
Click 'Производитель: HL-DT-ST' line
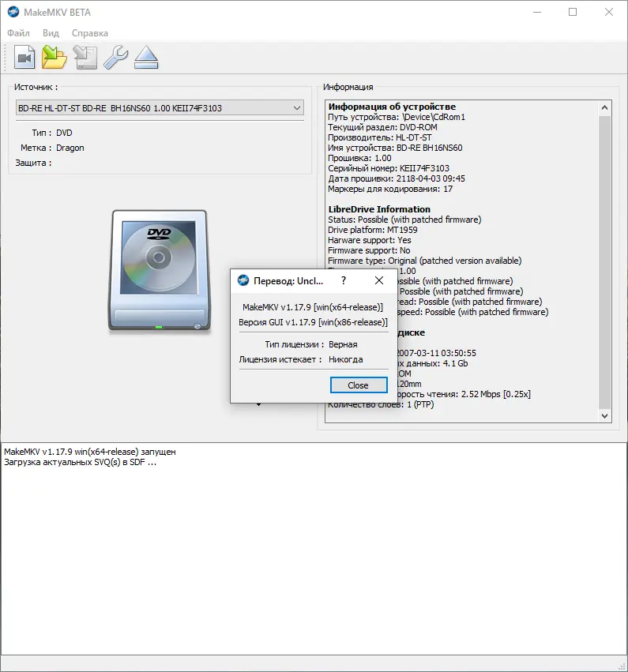[x=380, y=137]
